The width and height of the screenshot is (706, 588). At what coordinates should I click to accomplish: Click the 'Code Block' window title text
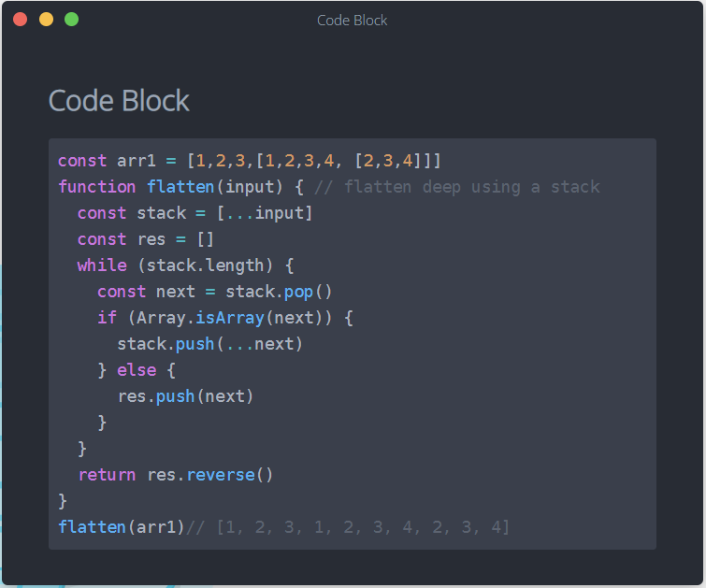(x=352, y=21)
